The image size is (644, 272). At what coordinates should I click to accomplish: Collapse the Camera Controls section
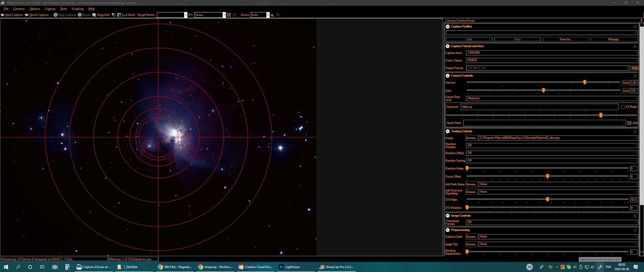pos(448,76)
